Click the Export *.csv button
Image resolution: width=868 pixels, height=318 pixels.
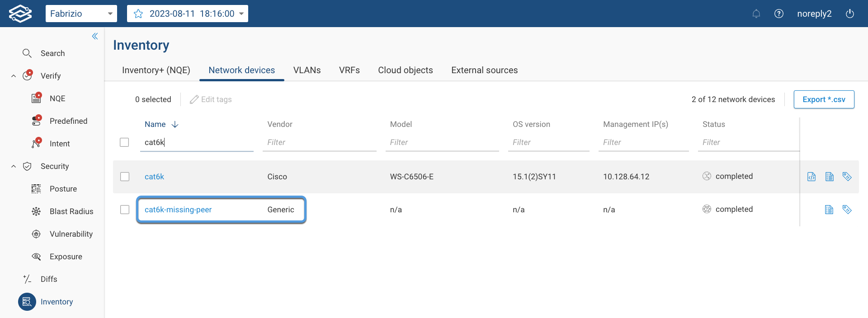click(x=823, y=99)
